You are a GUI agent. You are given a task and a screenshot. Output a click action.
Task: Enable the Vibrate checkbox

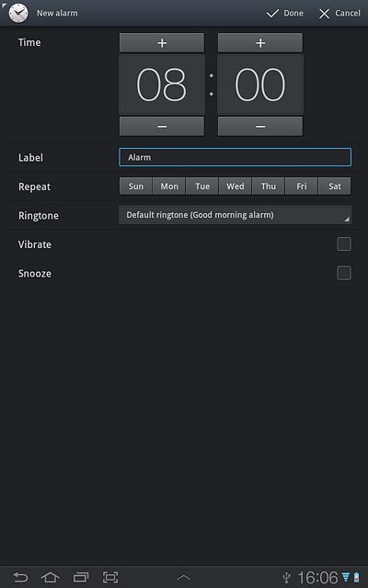[x=344, y=244]
